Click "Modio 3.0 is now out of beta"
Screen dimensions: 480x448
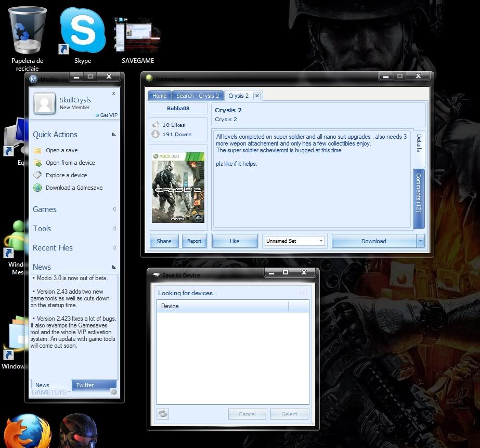click(x=72, y=278)
